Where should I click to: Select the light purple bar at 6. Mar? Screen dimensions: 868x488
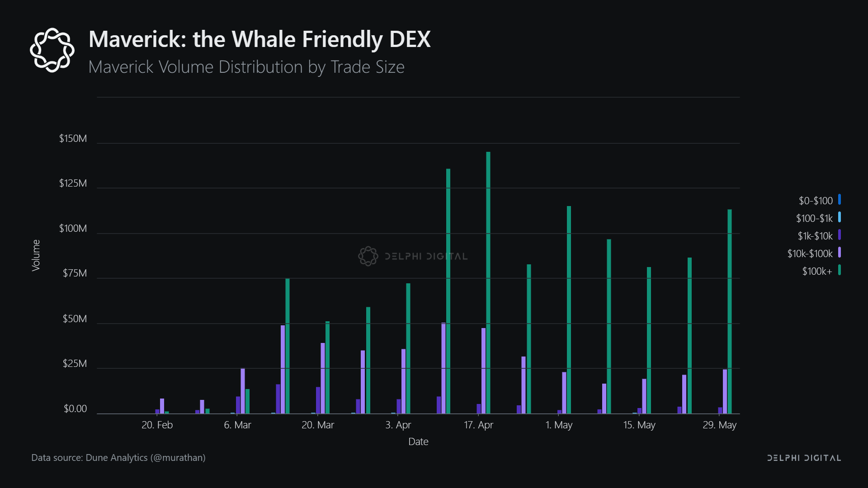pos(243,391)
